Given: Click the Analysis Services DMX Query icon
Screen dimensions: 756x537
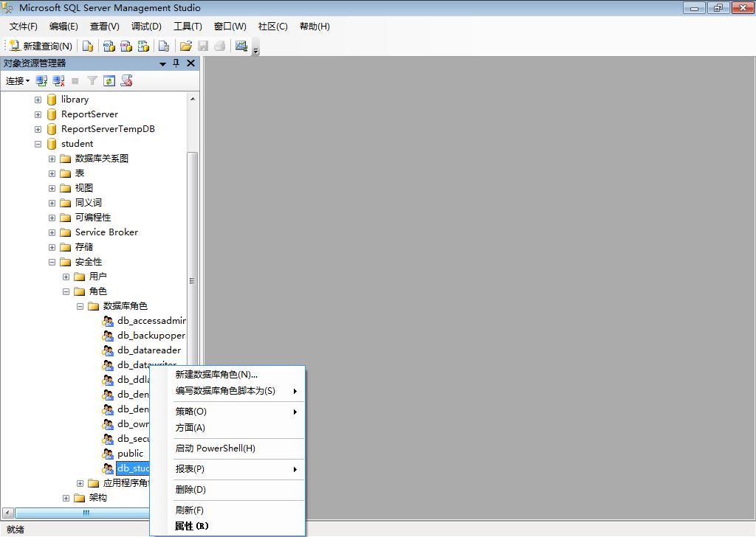Looking at the screenshot, I should [126, 46].
